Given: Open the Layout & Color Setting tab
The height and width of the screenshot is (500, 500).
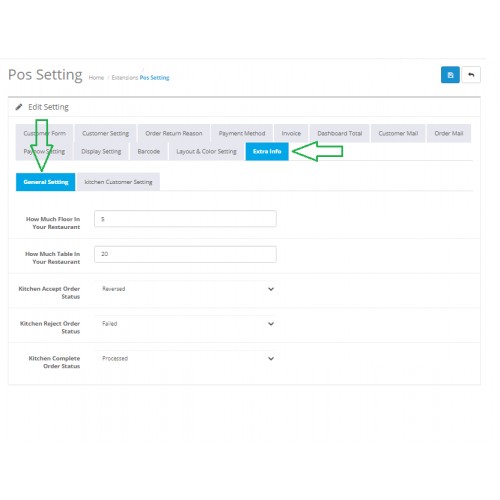Looking at the screenshot, I should coord(206,151).
